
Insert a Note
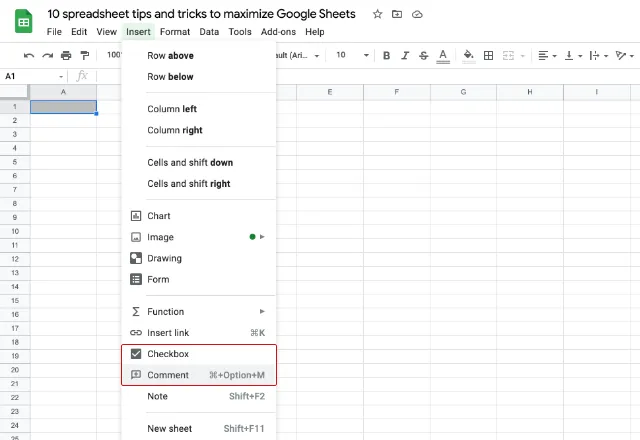[x=199, y=396]
